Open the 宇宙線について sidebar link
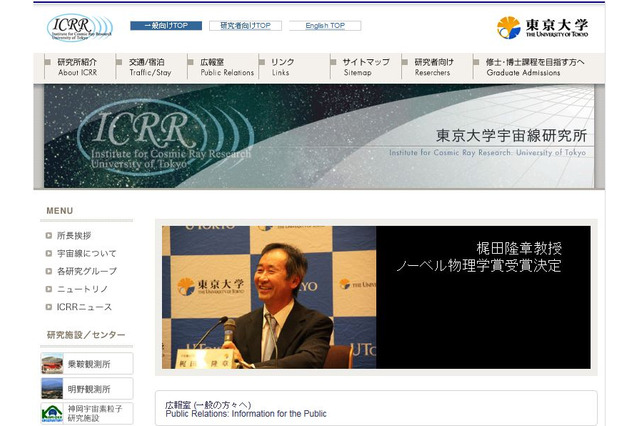Viewport: 640px width, 426px height. [x=87, y=253]
